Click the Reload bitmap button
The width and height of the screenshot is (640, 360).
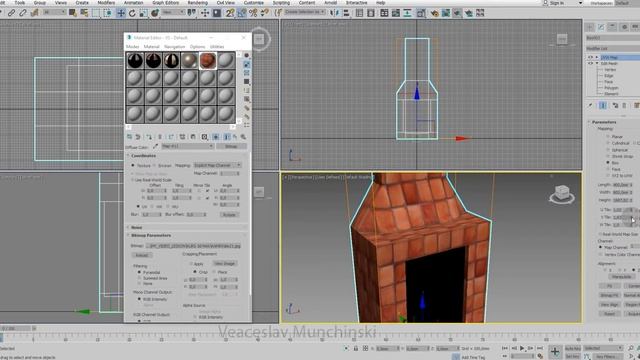pyautogui.click(x=142, y=255)
